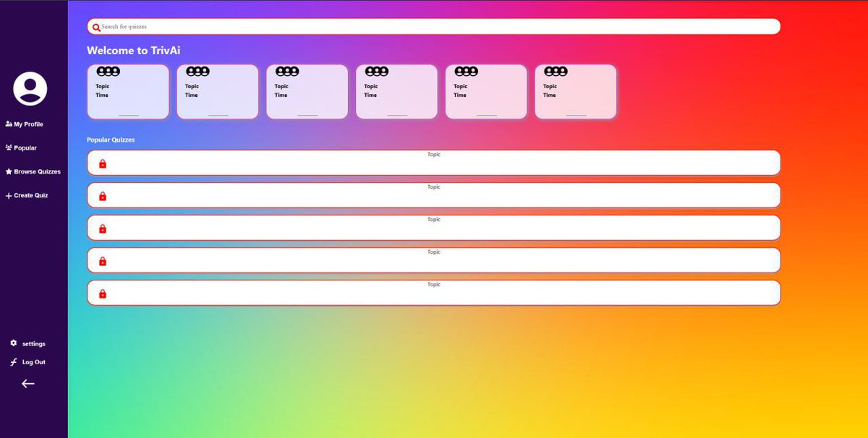
Task: Open the first Topic Time quiz card
Action: coord(128,92)
